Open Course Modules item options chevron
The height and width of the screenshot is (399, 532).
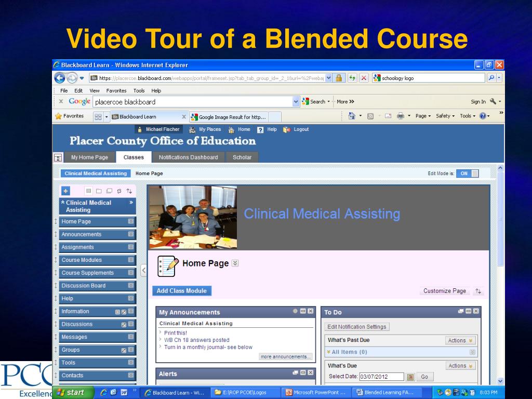[x=131, y=260]
